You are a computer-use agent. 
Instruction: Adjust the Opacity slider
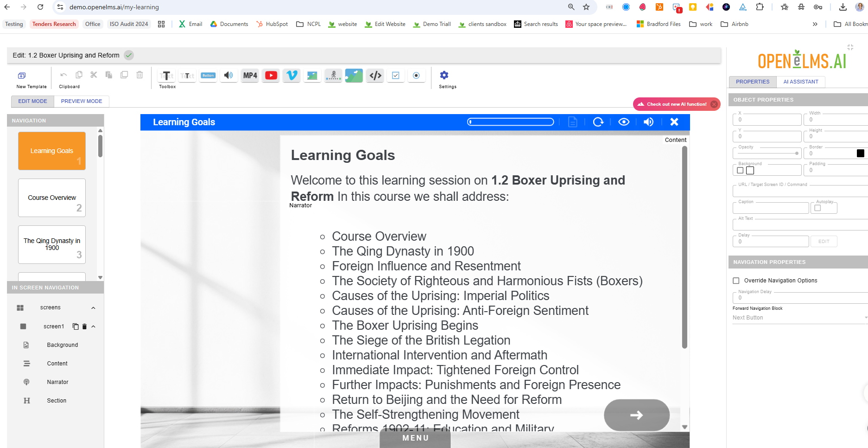[767, 153]
